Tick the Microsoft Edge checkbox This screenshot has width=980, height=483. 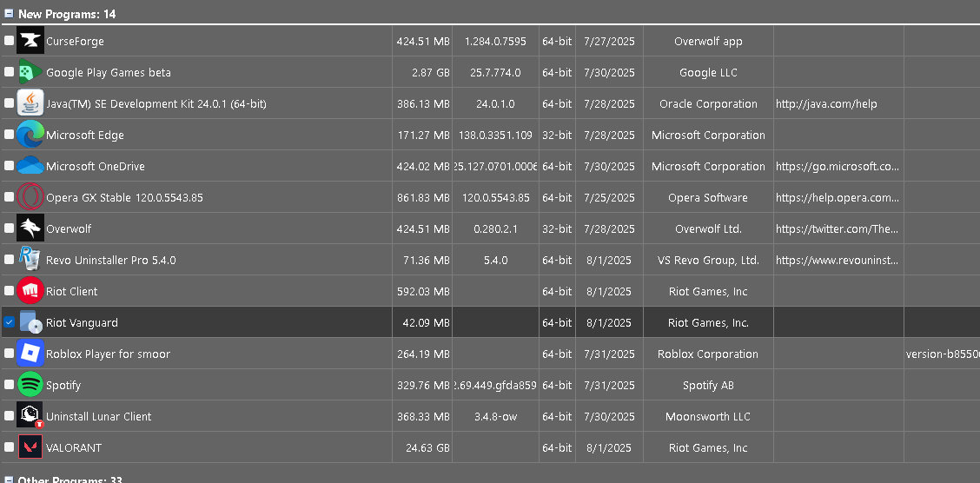[9, 135]
